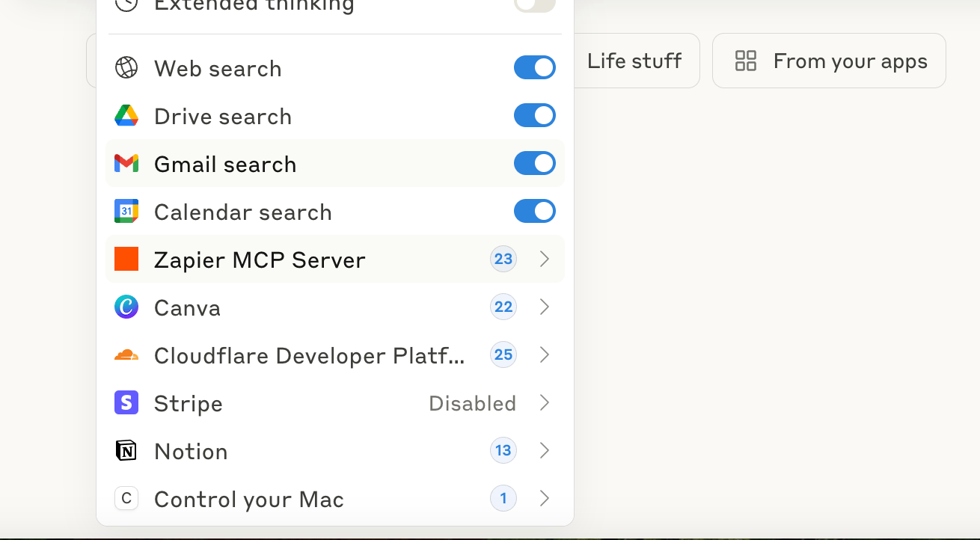Click Zapier's 23 tools badge

503,259
